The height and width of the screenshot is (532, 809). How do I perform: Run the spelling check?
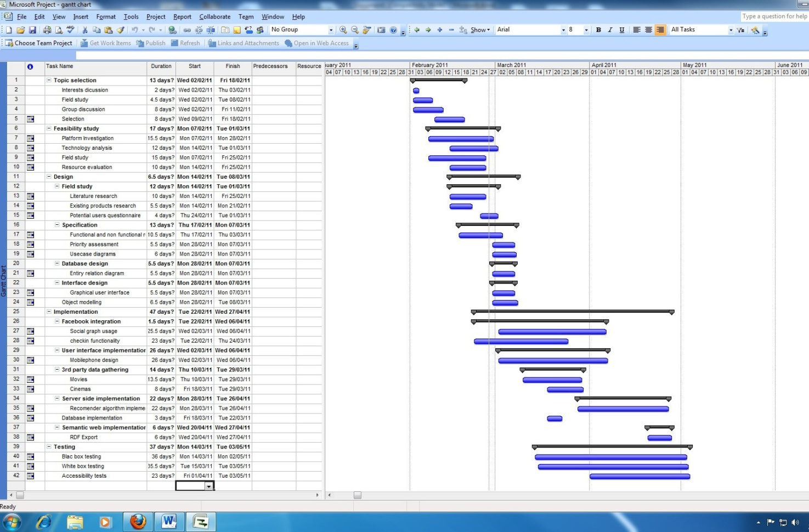coord(70,30)
